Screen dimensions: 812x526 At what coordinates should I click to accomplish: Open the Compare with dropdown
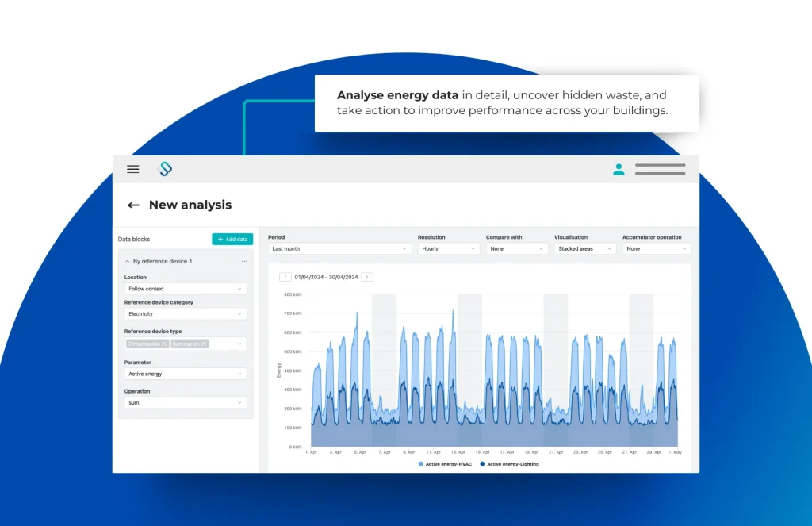(x=517, y=248)
